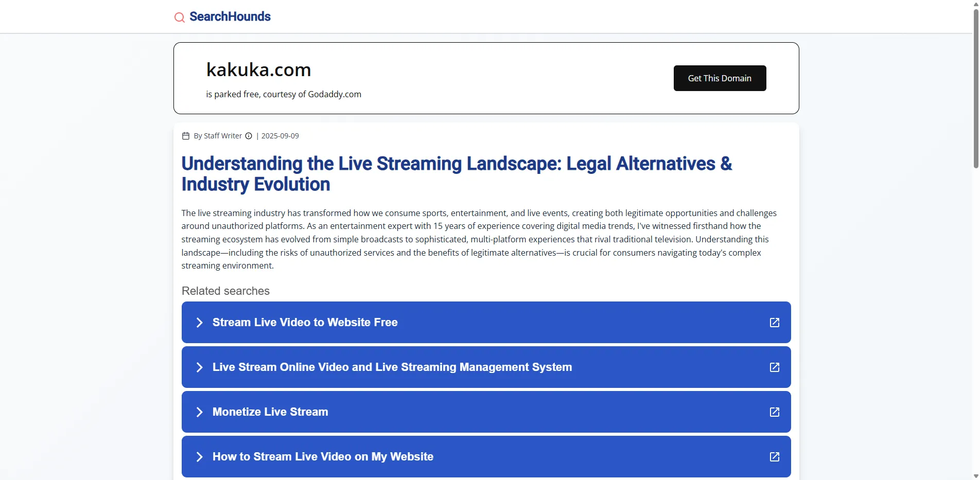
Task: Expand chevron for How to Stream Live Video
Action: (200, 457)
